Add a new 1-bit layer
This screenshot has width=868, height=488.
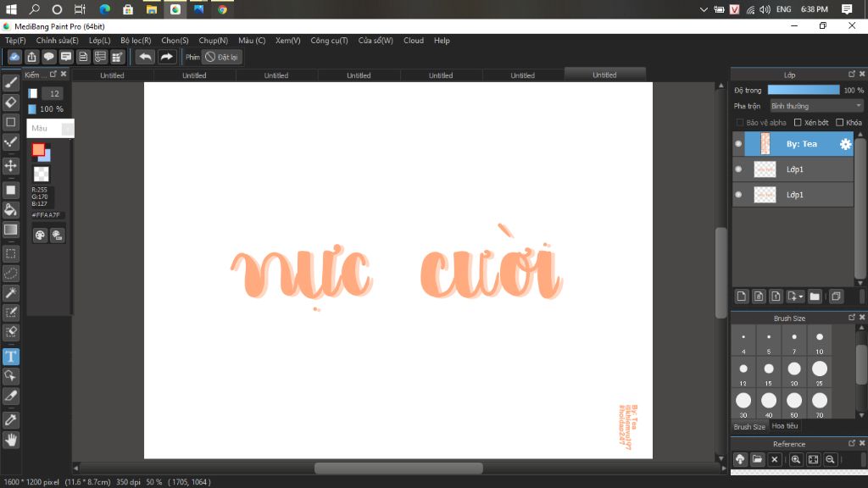click(776, 297)
